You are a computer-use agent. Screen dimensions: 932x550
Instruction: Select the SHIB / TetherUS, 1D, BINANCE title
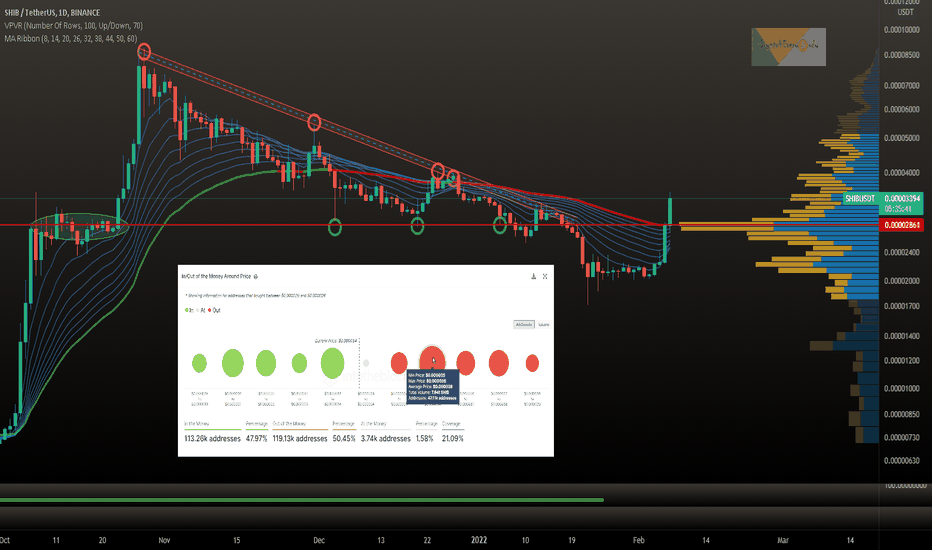[x=52, y=12]
